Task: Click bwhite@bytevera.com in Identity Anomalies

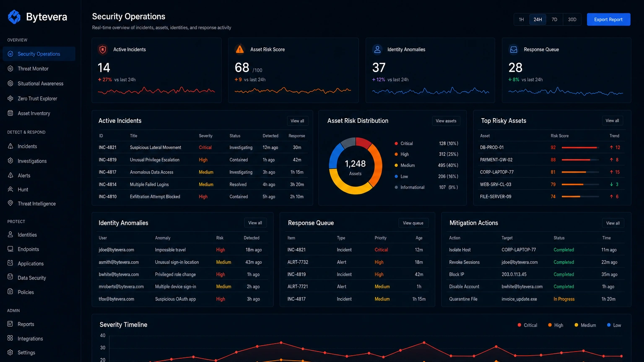Action: (119, 274)
